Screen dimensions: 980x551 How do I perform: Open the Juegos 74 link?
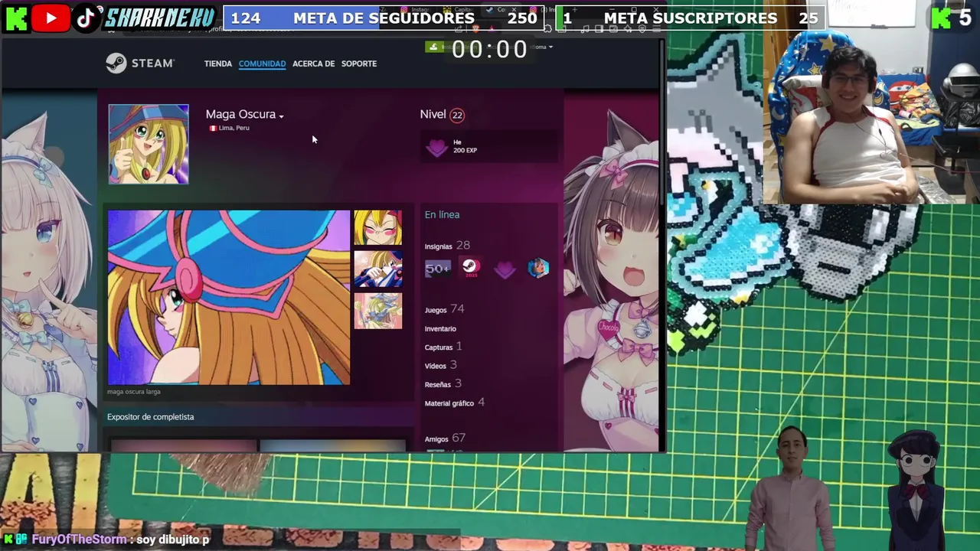tap(444, 309)
